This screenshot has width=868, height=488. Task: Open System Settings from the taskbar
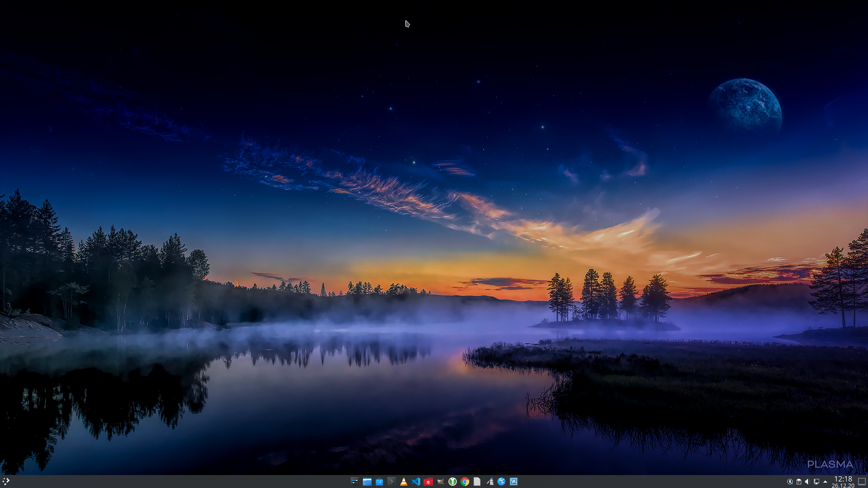355,481
